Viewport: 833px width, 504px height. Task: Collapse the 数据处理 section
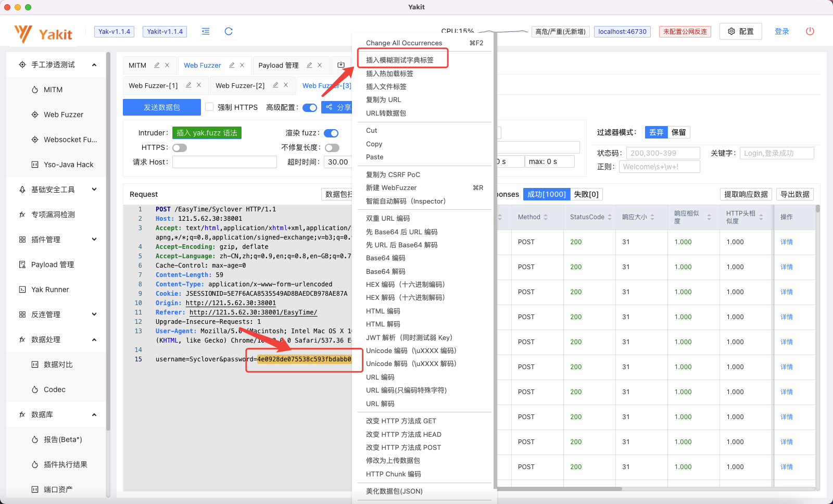94,339
